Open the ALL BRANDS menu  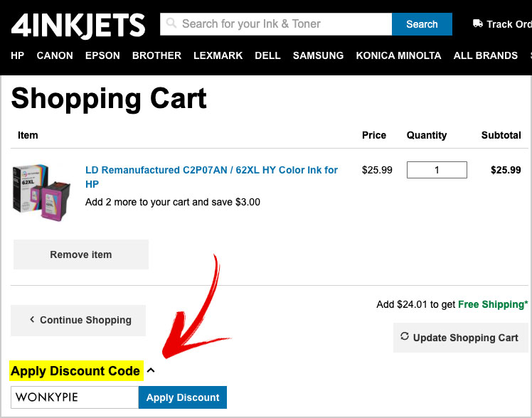click(486, 55)
